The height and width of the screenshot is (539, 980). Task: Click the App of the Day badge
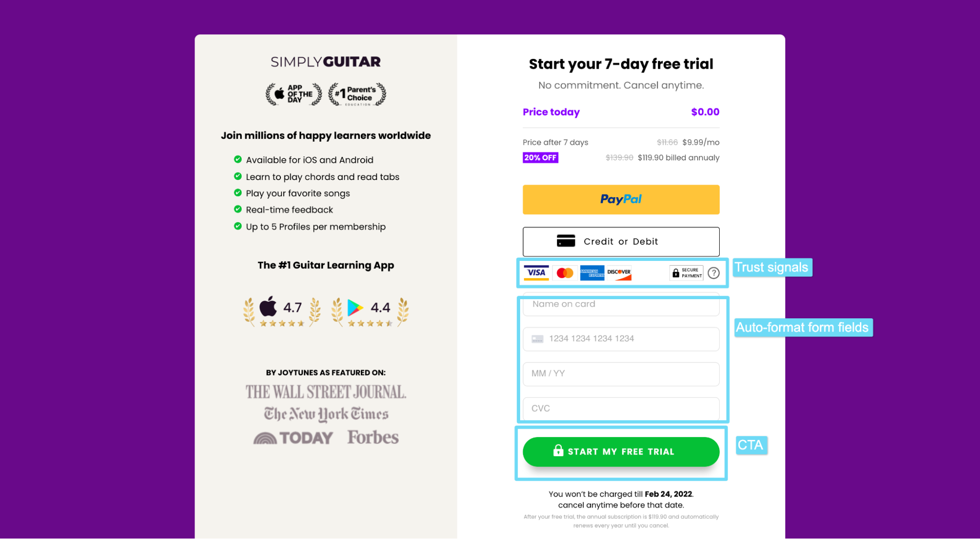coord(294,94)
